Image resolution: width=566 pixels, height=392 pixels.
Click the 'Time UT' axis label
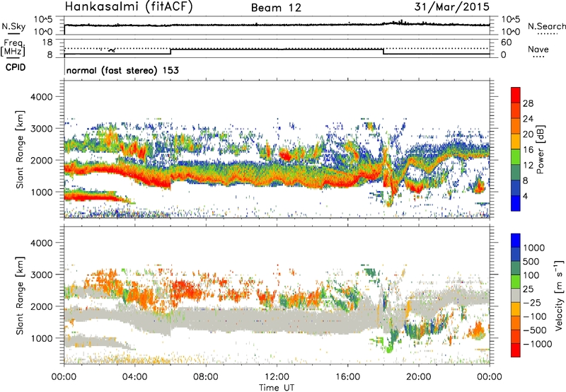click(277, 387)
